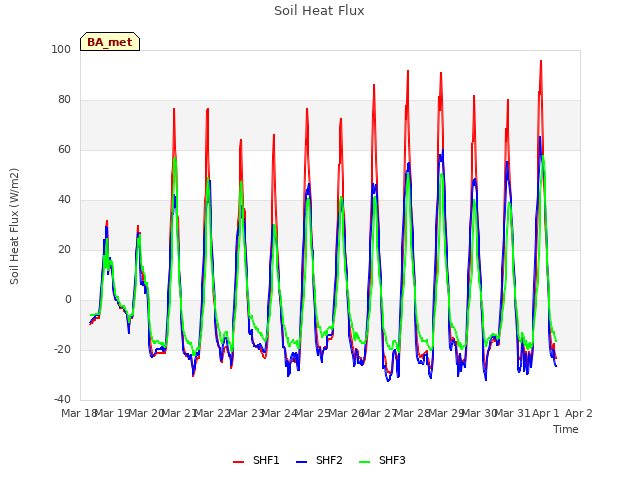This screenshot has height=480, width=640.
Task: Click the Mar 23 x-axis tick label
Action: [x=246, y=413]
